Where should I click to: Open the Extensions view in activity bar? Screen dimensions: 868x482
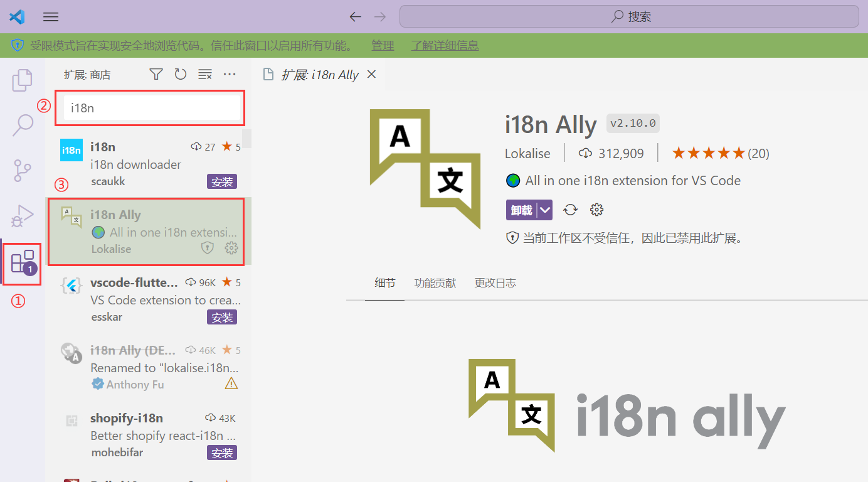[23, 262]
